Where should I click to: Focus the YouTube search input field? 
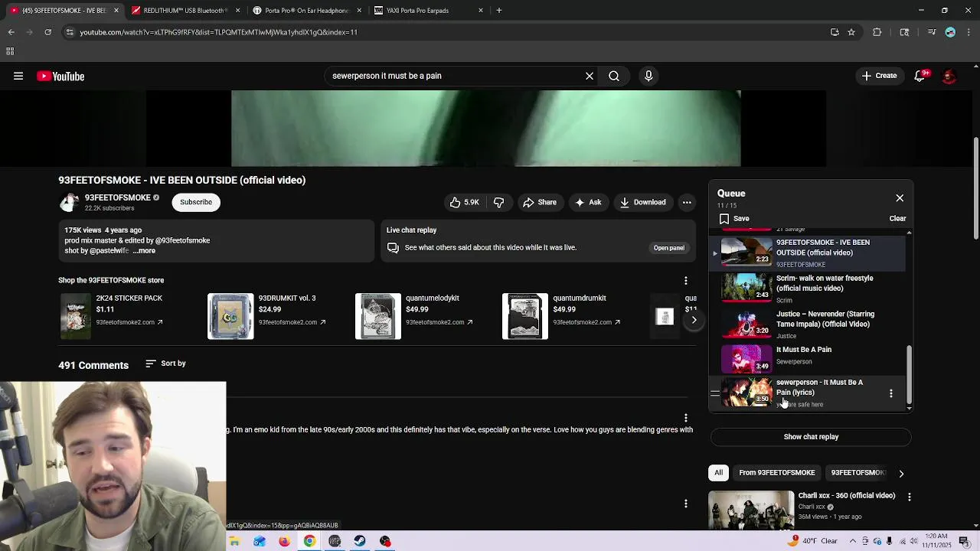click(456, 76)
